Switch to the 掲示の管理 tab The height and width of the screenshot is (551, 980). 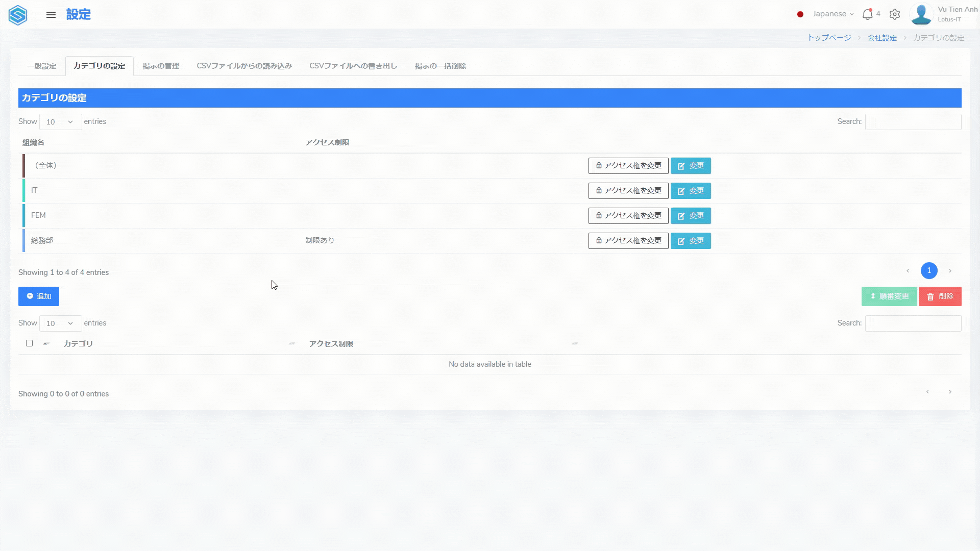[x=161, y=66]
